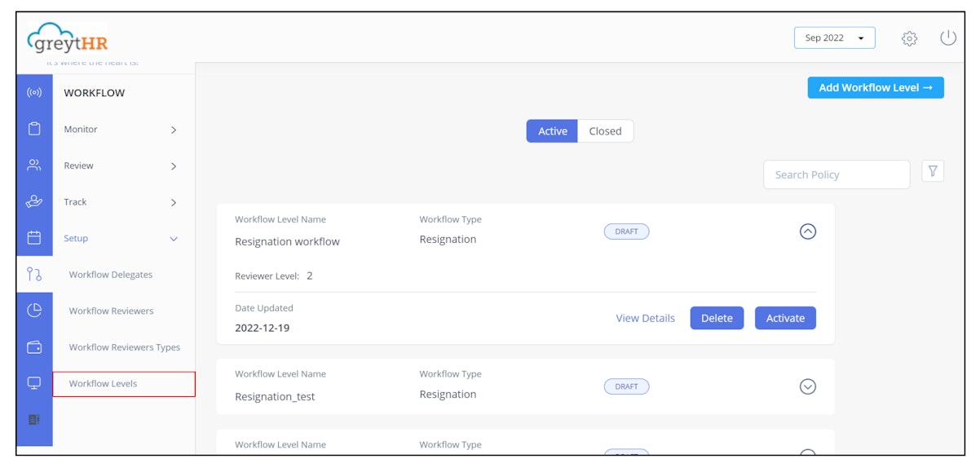
Task: Open View Details for Resignation workflow
Action: [x=644, y=318]
